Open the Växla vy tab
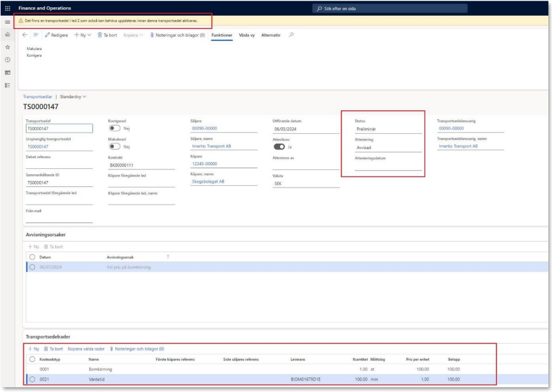Image resolution: width=552 pixels, height=392 pixels. pos(247,35)
